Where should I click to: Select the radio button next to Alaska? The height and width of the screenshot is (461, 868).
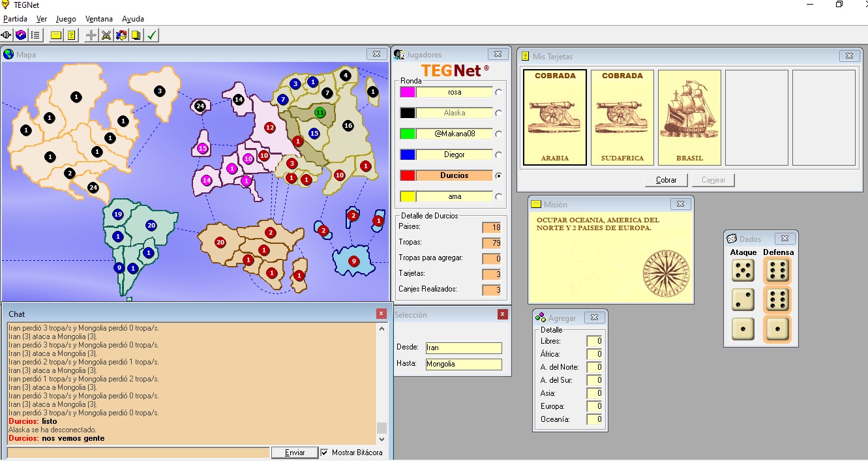click(499, 113)
